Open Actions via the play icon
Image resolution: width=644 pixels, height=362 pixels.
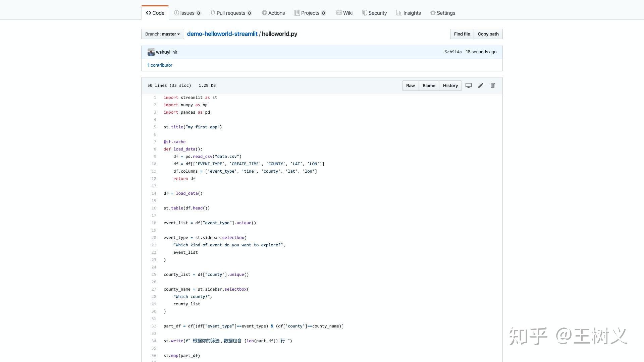point(273,13)
